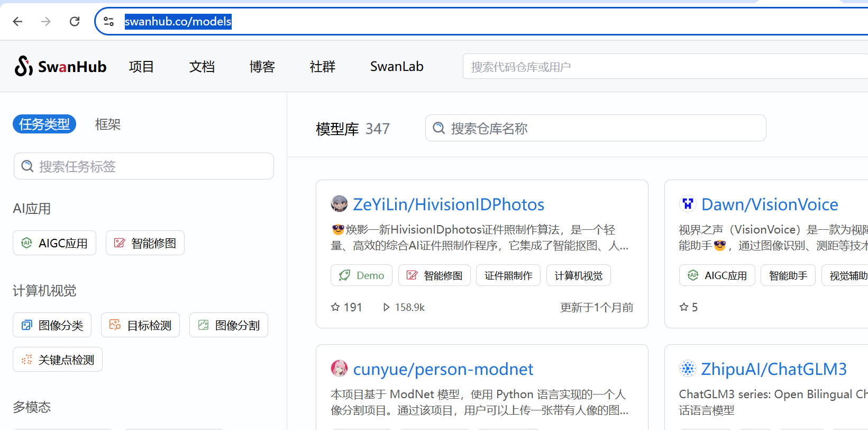Open the 文档 navigation item
This screenshot has width=868, height=430.
(x=202, y=66)
